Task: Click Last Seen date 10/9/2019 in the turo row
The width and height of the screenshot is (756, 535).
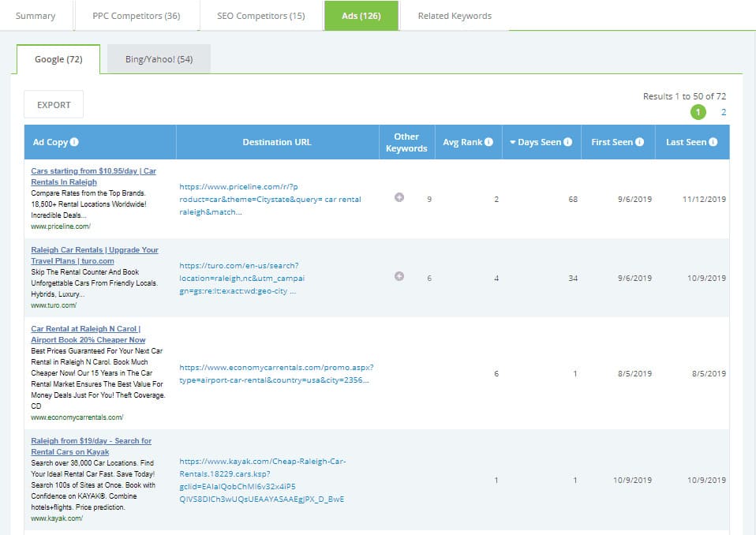Action: [706, 278]
